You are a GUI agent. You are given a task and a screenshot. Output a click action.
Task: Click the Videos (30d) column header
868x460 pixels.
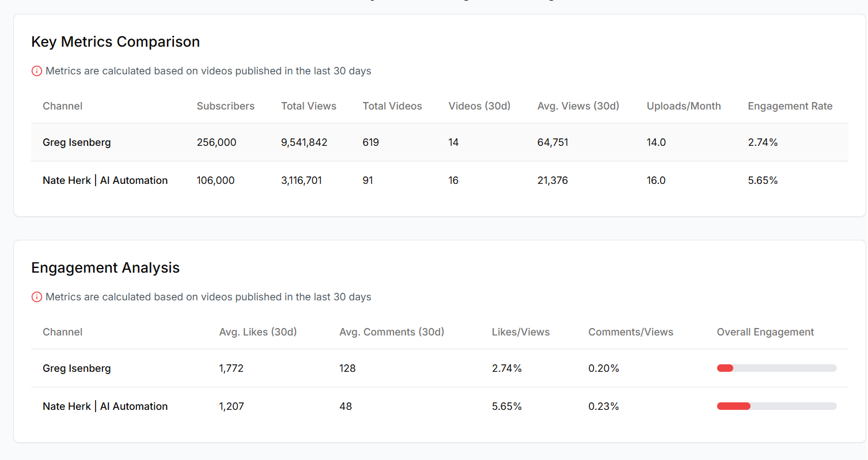tap(479, 106)
